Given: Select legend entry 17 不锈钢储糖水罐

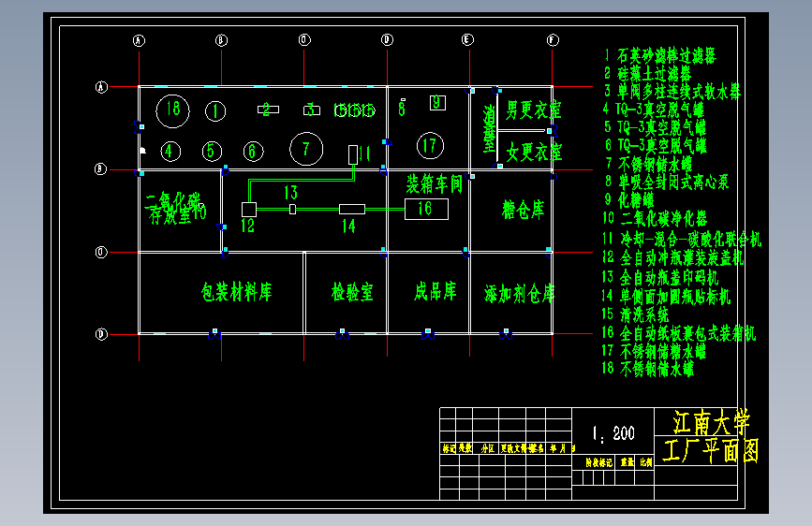Looking at the screenshot, I should point(654,352).
